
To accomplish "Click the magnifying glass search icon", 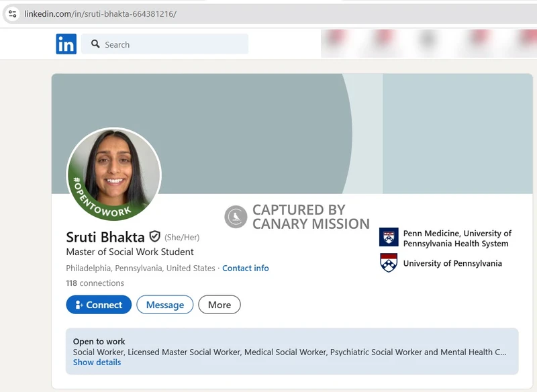I will (x=95, y=44).
